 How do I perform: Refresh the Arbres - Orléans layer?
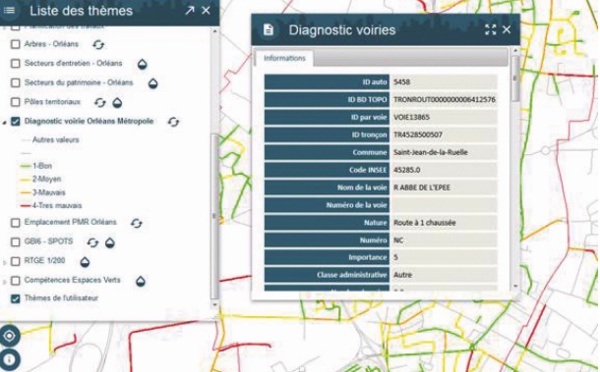click(x=98, y=45)
